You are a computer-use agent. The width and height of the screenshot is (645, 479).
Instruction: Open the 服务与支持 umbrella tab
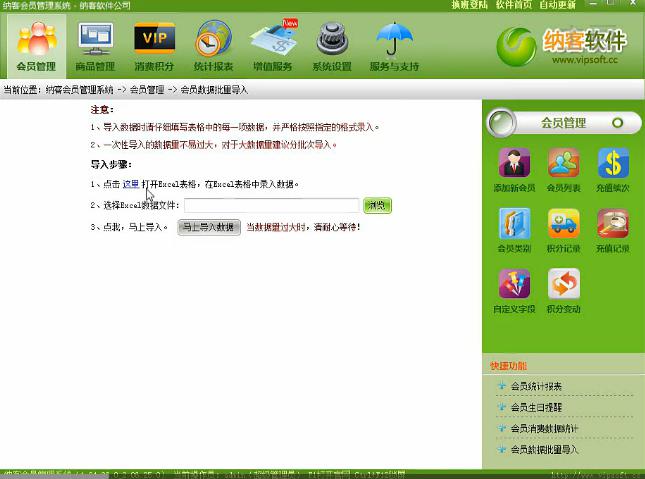(394, 45)
